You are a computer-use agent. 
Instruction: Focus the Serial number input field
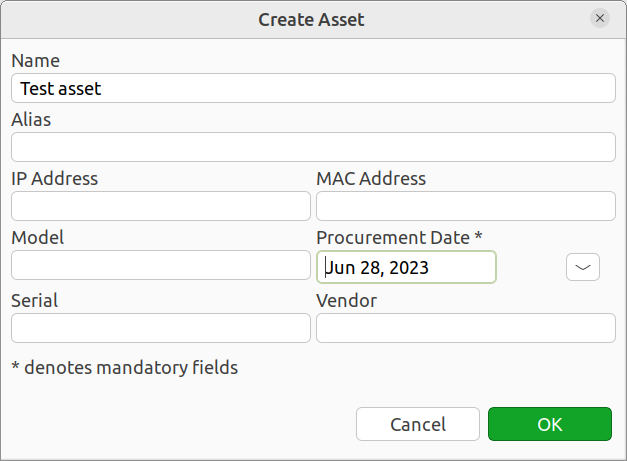pos(161,328)
